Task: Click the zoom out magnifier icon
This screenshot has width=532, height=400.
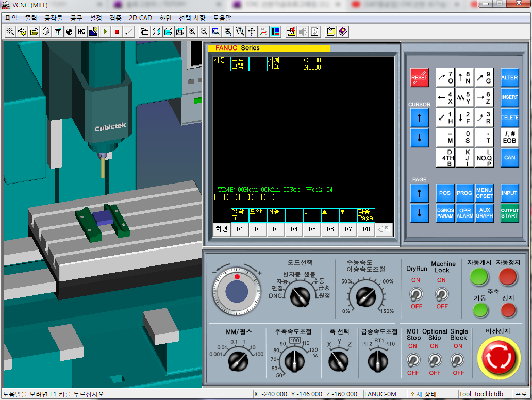Action: pos(204,31)
